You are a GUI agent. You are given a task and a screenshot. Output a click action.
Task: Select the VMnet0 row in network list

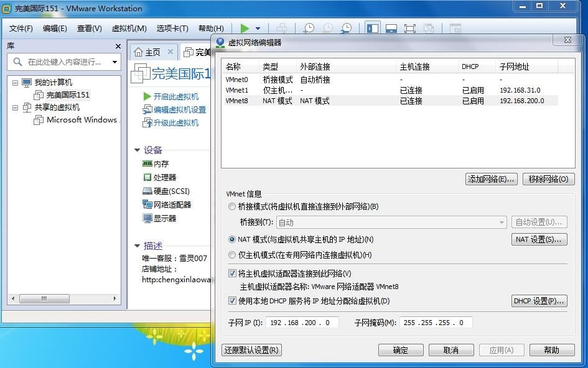click(x=391, y=80)
